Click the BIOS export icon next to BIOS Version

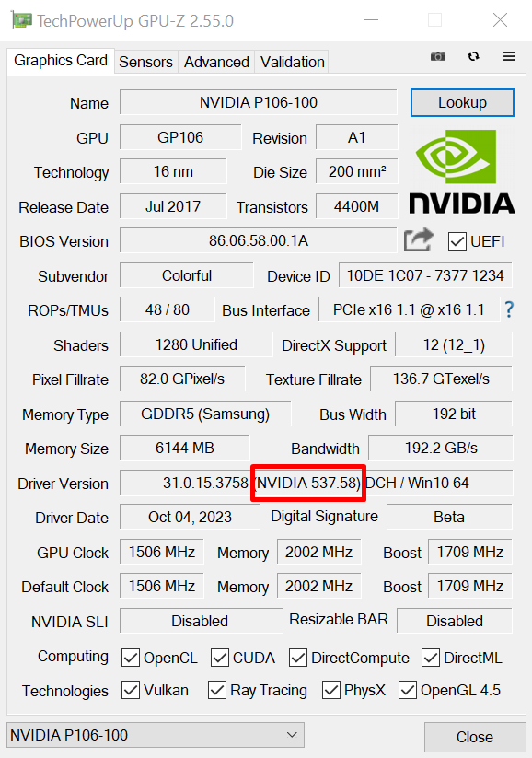coord(419,239)
